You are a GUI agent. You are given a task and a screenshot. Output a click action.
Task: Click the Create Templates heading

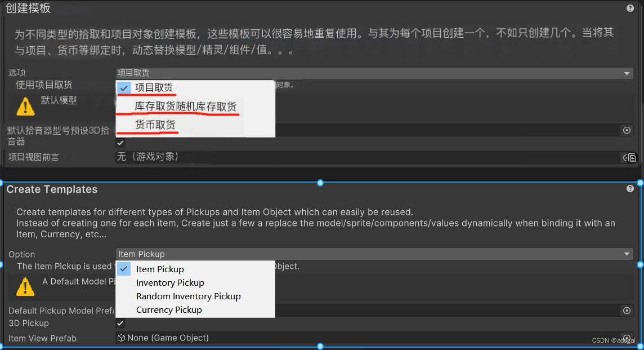click(52, 189)
